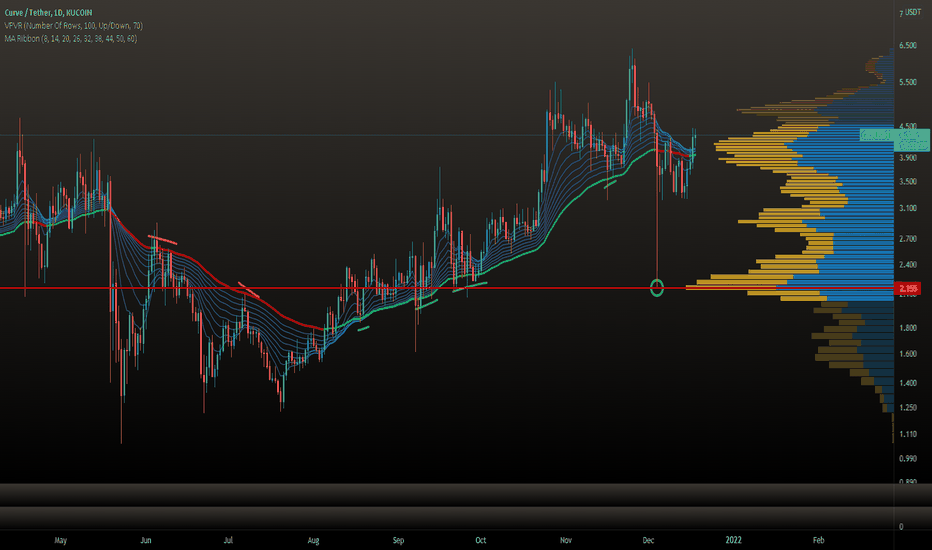932x550 pixels.
Task: Click the 1.110 price axis label
Action: (x=908, y=435)
